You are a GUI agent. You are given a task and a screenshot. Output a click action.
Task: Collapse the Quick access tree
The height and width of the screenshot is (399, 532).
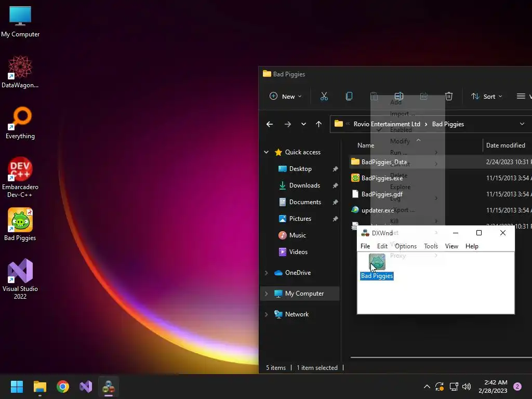267,152
